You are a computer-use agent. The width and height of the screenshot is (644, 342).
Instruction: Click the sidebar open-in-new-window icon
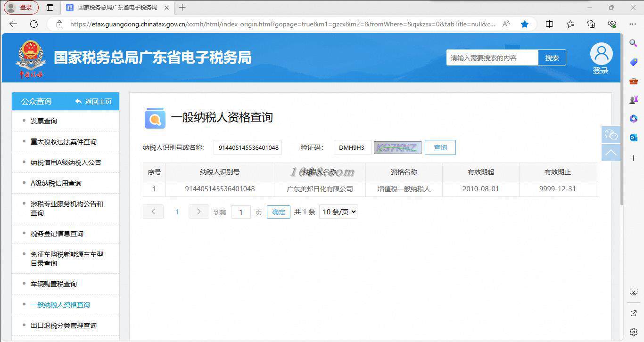(634, 313)
